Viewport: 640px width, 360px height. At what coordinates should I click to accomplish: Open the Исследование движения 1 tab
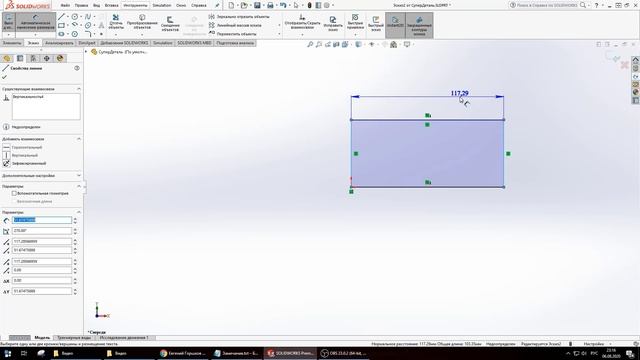pyautogui.click(x=124, y=338)
